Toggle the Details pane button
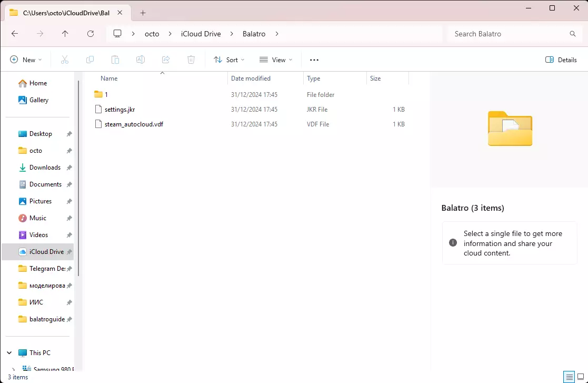The height and width of the screenshot is (383, 588). pos(561,60)
